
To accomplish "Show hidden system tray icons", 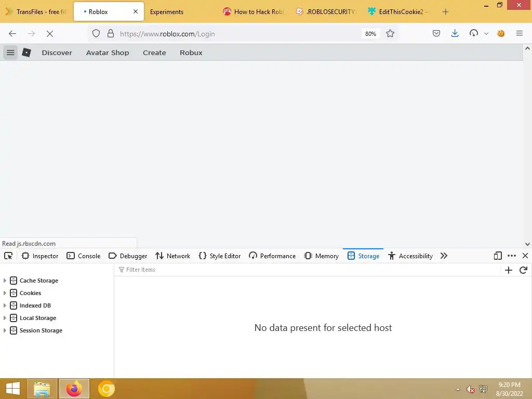I will click(x=458, y=389).
